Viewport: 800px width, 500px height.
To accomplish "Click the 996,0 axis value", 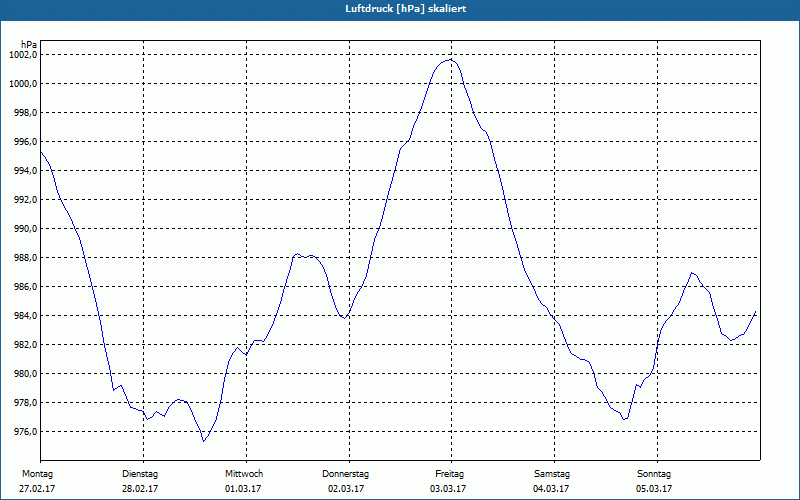I will coord(25,142).
